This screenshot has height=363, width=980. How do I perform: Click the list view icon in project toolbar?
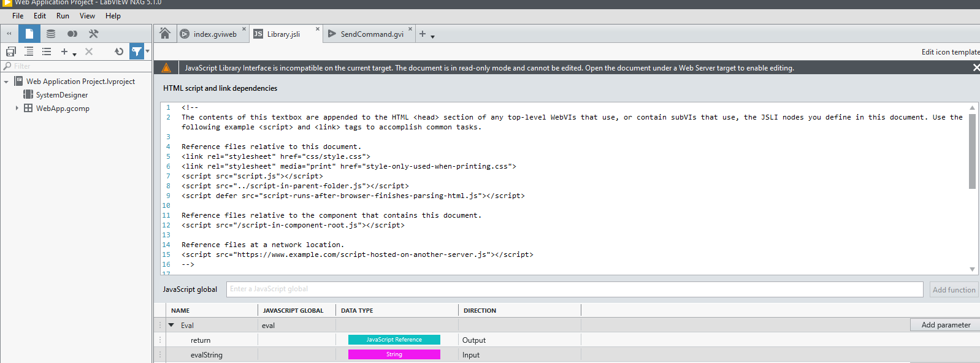(x=47, y=52)
